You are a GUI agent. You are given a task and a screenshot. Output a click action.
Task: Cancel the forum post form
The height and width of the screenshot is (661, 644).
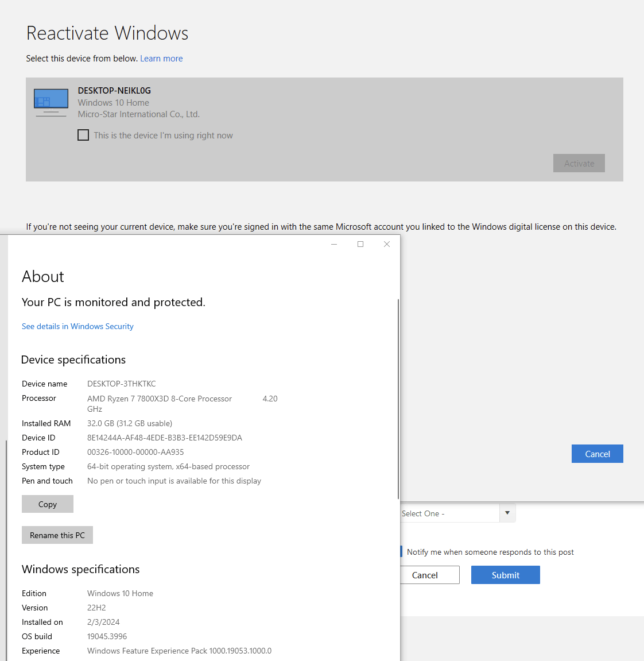coord(429,575)
